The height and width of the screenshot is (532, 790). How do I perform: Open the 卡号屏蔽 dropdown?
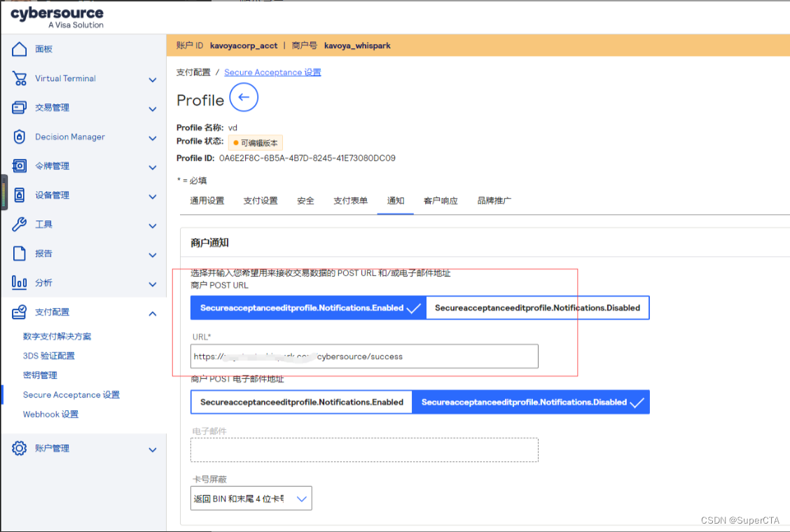coord(251,498)
